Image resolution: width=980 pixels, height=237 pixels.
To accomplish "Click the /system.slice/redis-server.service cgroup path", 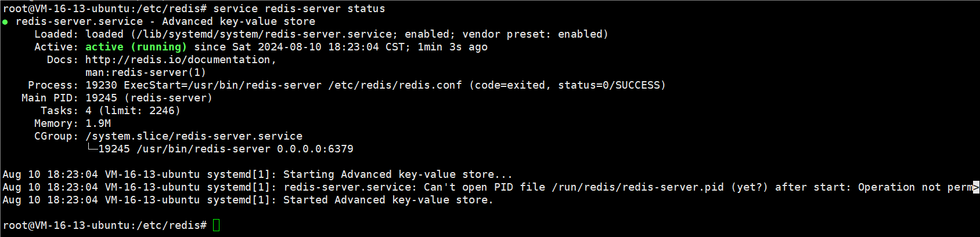I will (x=194, y=136).
